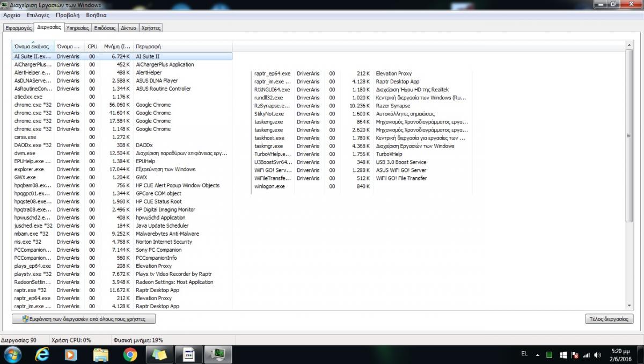This screenshot has width=644, height=364.
Task: Sort processes by CPU column header
Action: pyautogui.click(x=92, y=46)
